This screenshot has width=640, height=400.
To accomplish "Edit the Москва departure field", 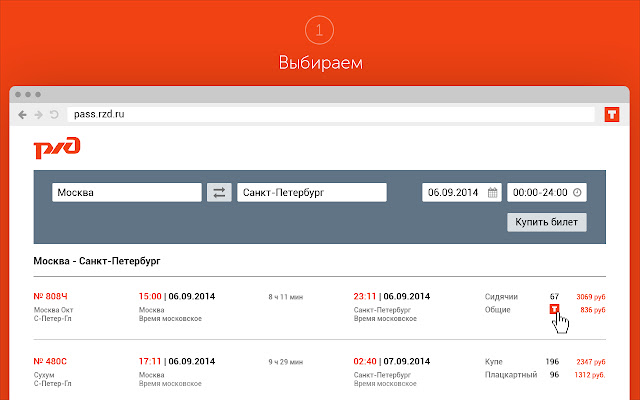I will coord(127,192).
